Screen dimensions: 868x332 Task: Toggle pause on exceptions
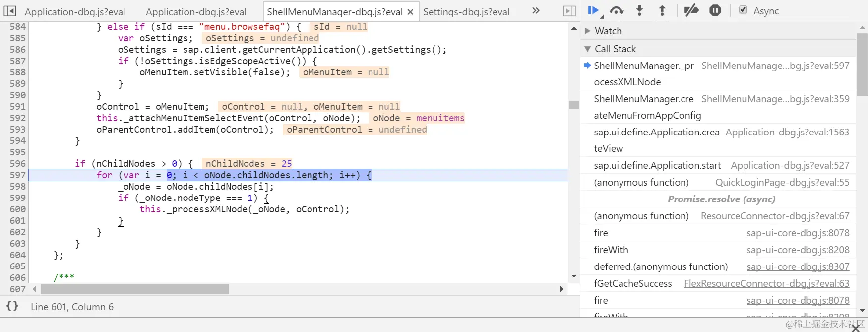715,10
